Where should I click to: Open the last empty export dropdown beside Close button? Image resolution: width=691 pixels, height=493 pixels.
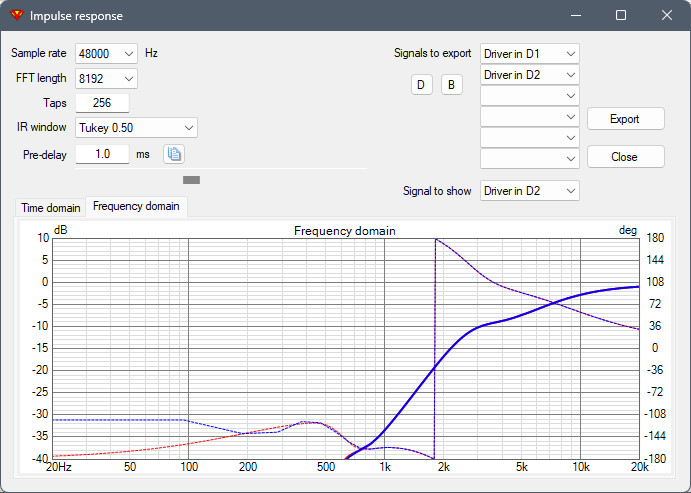530,159
